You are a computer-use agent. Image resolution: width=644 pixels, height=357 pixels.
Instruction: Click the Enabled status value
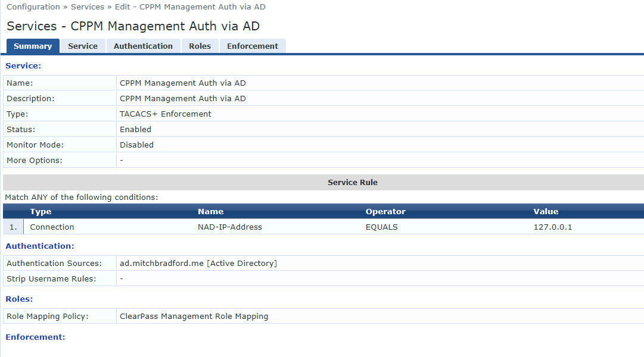coord(135,129)
